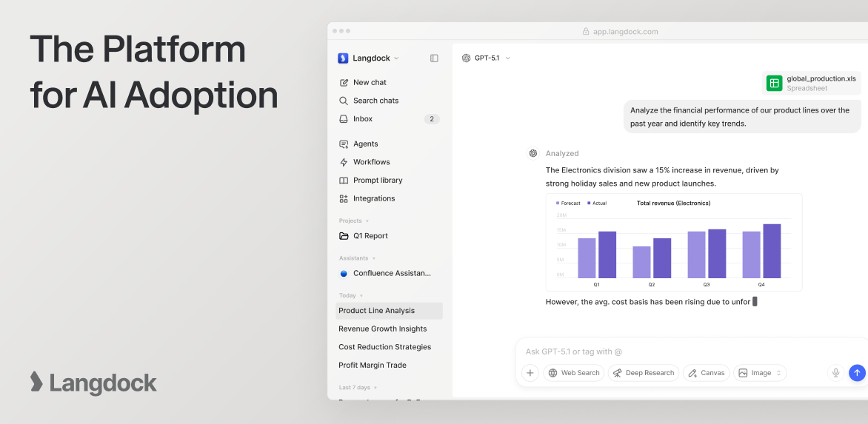Open the Langdock workspace dropdown
Image resolution: width=868 pixels, height=424 pixels.
[x=369, y=58]
